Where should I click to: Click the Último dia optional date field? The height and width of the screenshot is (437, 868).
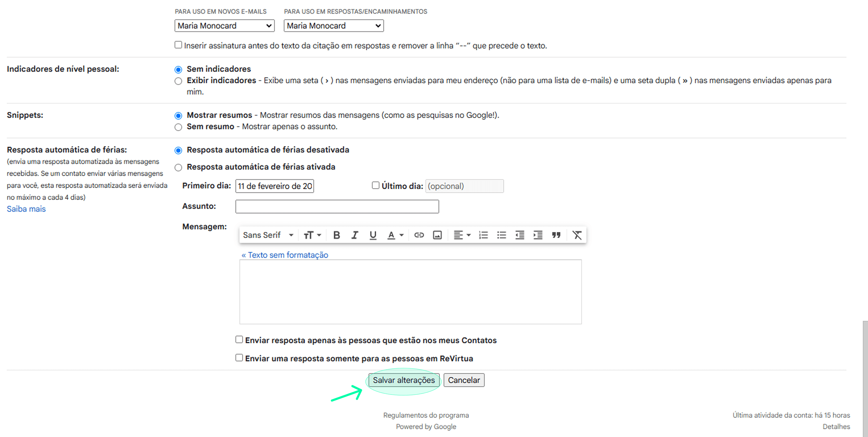(x=464, y=186)
